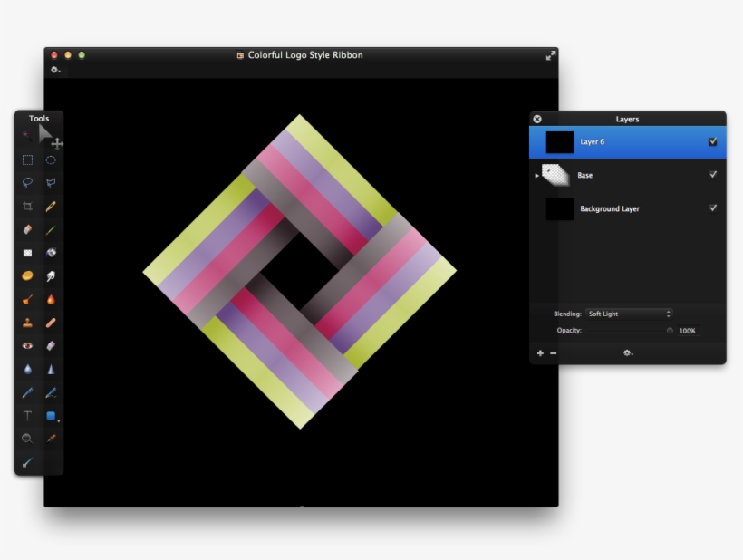743x560 pixels.
Task: Select the Eraser tool
Action: pyautogui.click(x=27, y=230)
